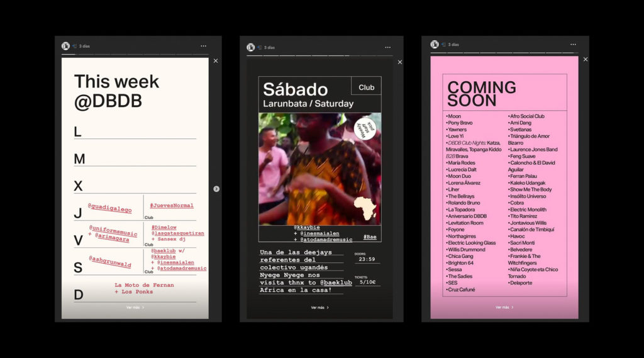Click the Weekly staff pick round badge

pyautogui.click(x=365, y=128)
